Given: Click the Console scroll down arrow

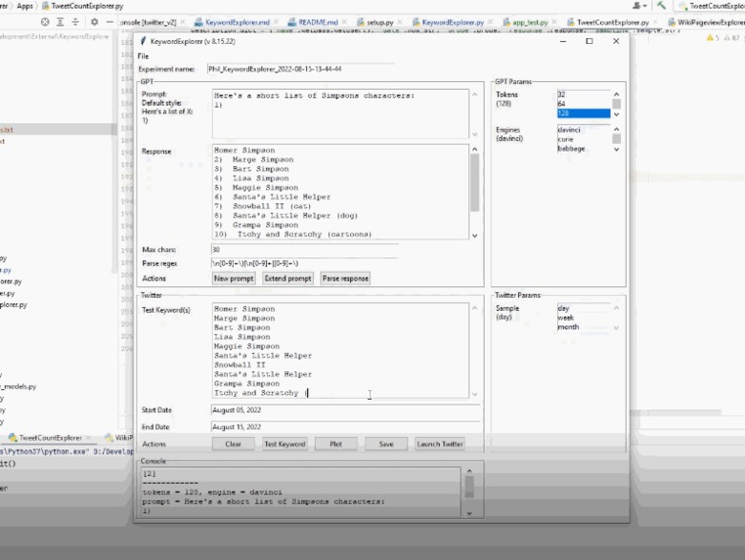Looking at the screenshot, I should pyautogui.click(x=469, y=513).
